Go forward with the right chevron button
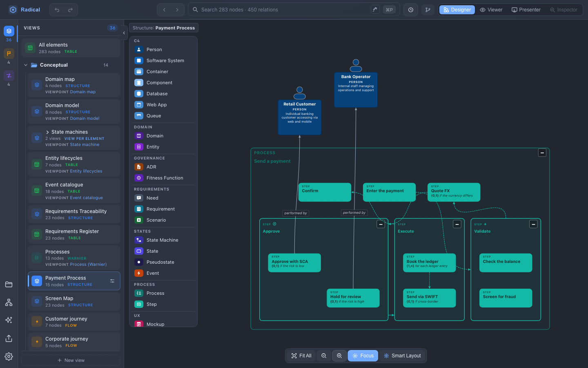 [177, 10]
